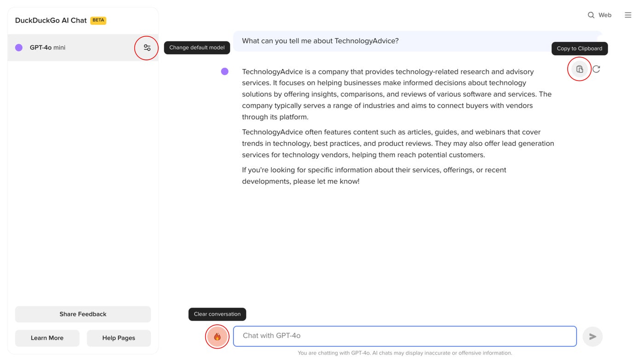The width and height of the screenshot is (644, 362).
Task: Send the chat message
Action: (x=592, y=337)
